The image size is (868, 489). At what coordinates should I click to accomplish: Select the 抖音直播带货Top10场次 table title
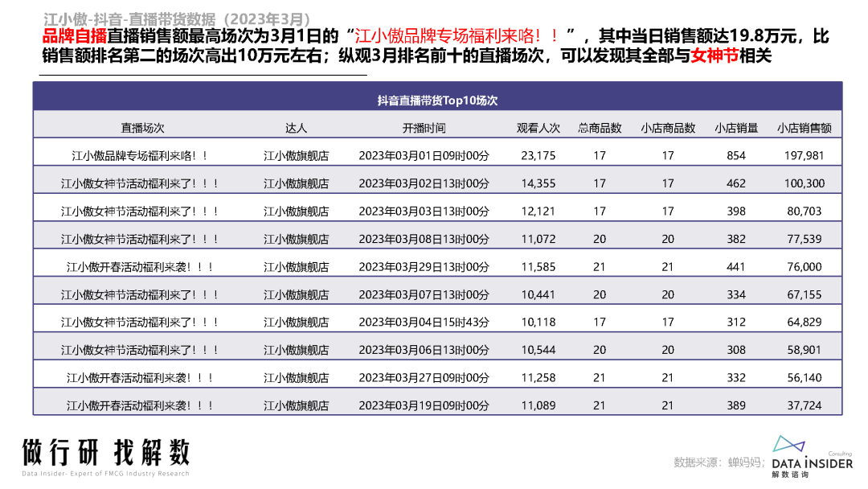pos(437,101)
